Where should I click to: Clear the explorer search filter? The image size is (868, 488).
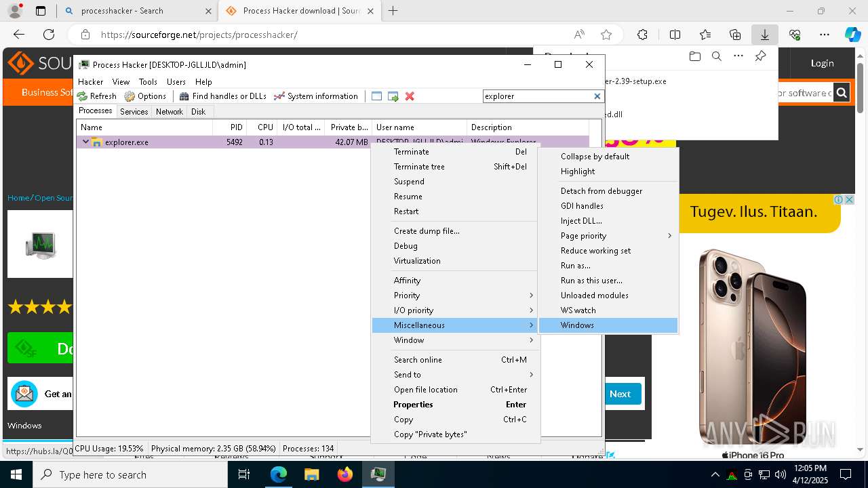597,96
